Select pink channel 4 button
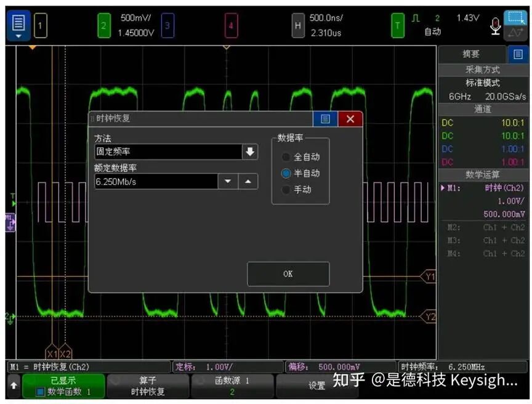Image resolution: width=532 pixels, height=404 pixels. point(231,25)
